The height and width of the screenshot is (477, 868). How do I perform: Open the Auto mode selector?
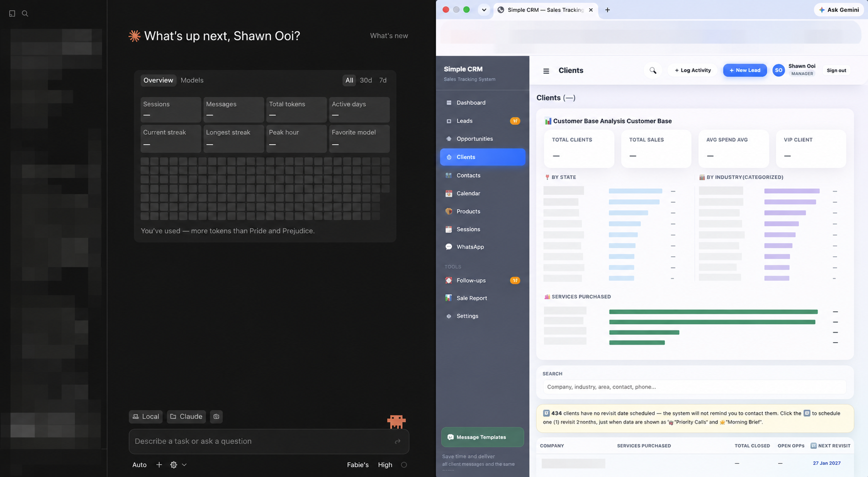coord(140,465)
